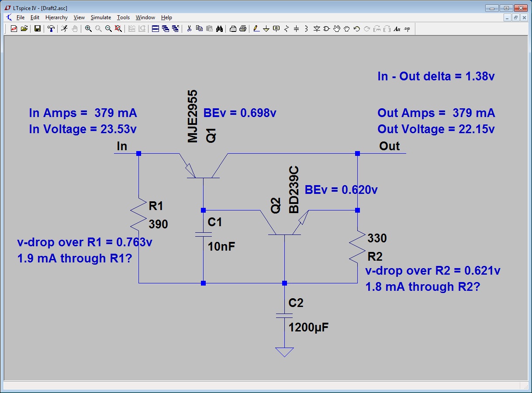Click '1.9 mA through R1?' text
Viewport: 532px width, 393px height.
75,258
